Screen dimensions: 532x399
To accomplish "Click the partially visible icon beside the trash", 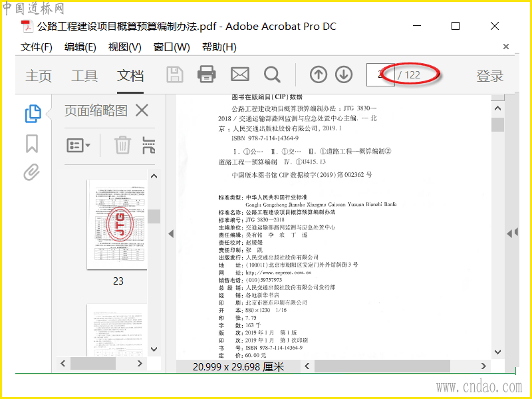I will [x=148, y=146].
